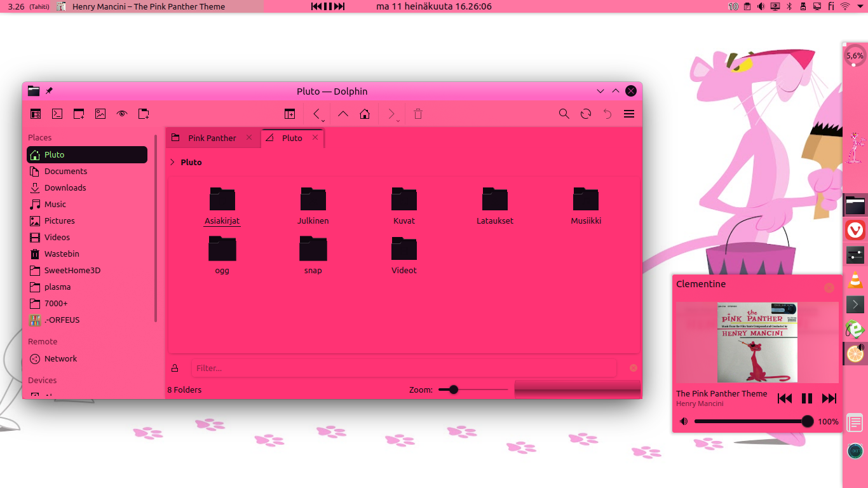Viewport: 868px width, 488px height.
Task: Open Music in the Places panel
Action: [87, 204]
